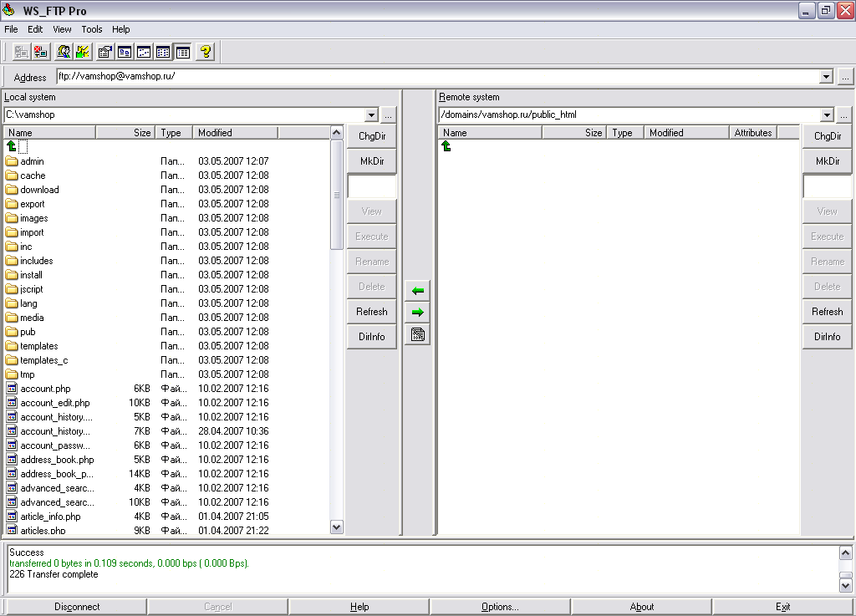Click the admin folder icon
Viewport: 856px width, 616px height.
pyautogui.click(x=12, y=161)
